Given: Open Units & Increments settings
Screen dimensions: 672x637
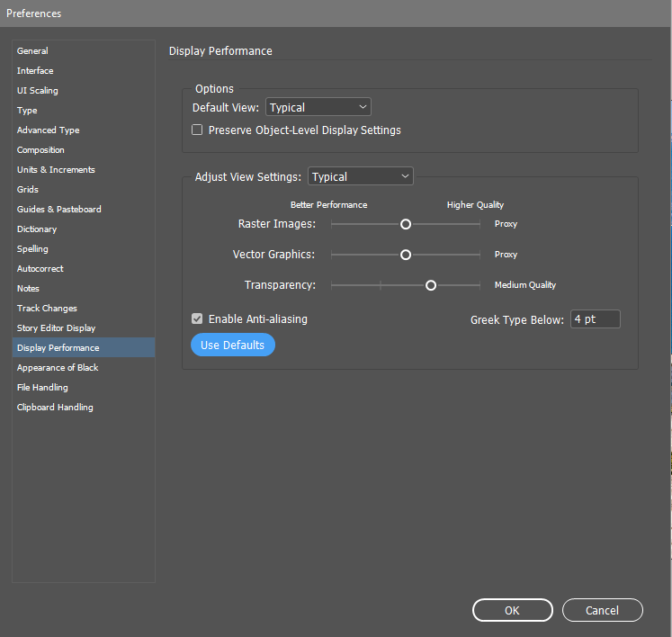Looking at the screenshot, I should tap(56, 170).
